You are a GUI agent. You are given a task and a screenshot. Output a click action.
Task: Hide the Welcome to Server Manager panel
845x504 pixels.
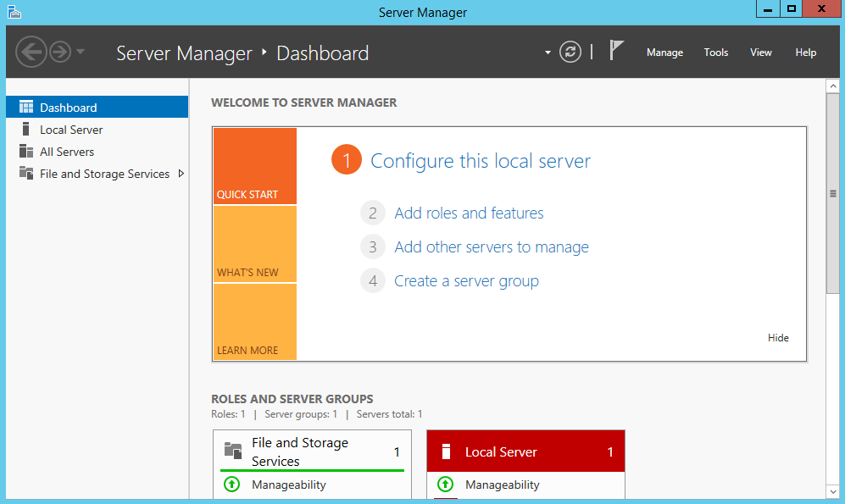pos(777,337)
